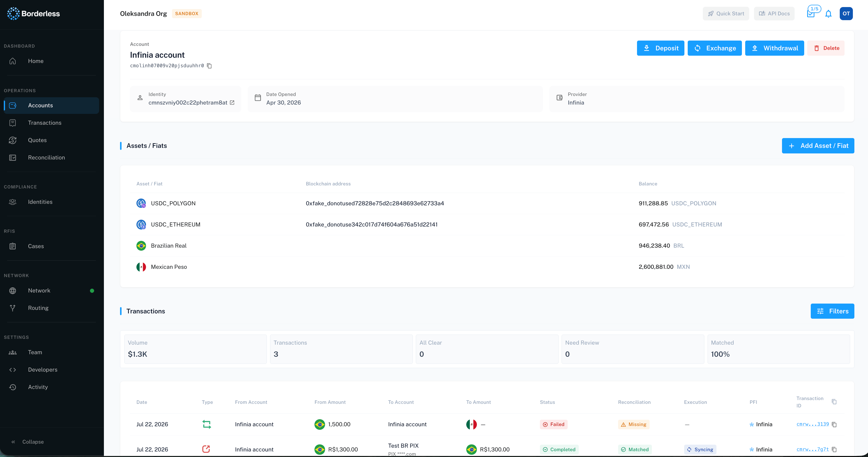Click the Failed status badge
The width and height of the screenshot is (868, 457).
pyautogui.click(x=554, y=424)
